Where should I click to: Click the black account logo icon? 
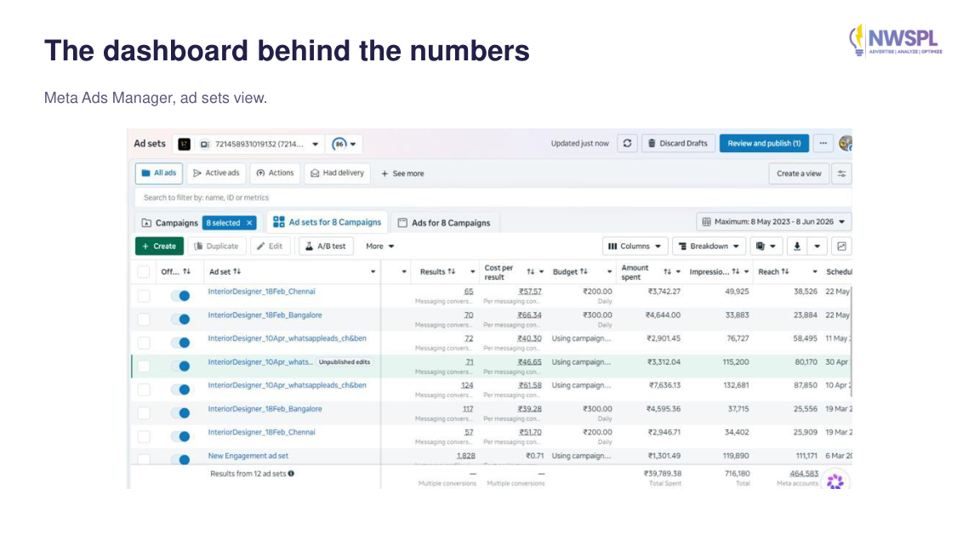coord(184,145)
